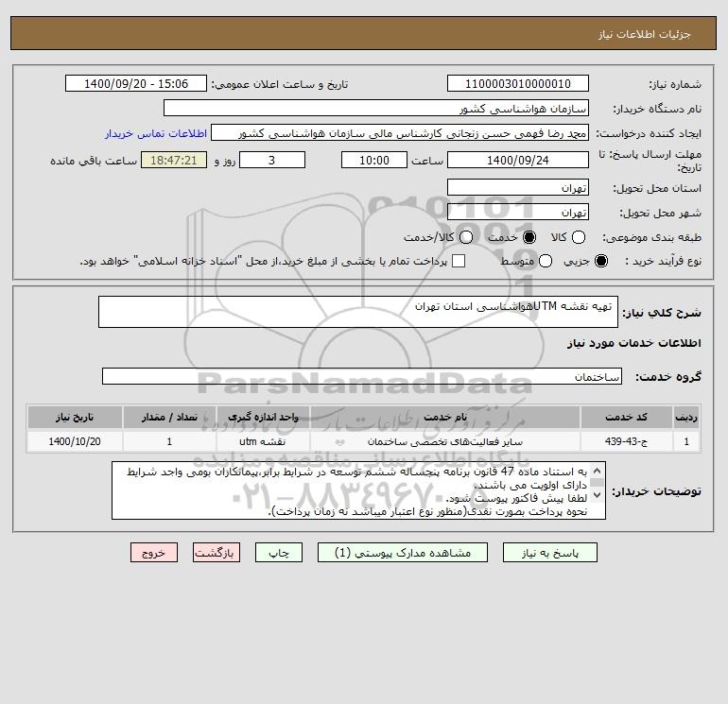Choose the جزیی purchase type radio

click(600, 261)
